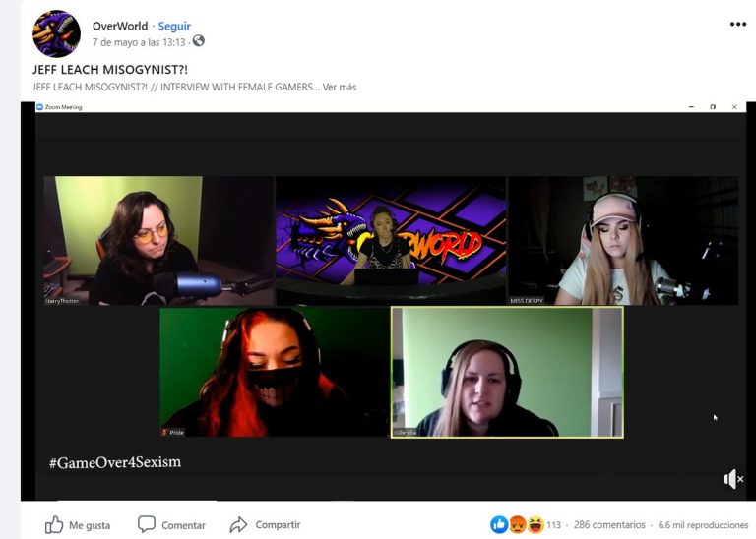Open the post options three-dot menu
The width and height of the screenshot is (756, 539).
click(x=737, y=25)
